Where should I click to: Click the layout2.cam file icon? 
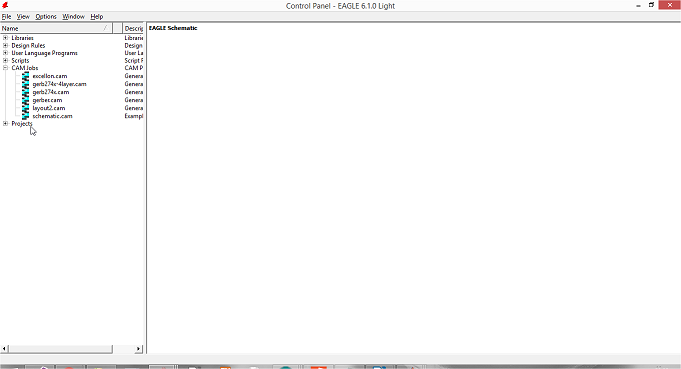(26, 108)
